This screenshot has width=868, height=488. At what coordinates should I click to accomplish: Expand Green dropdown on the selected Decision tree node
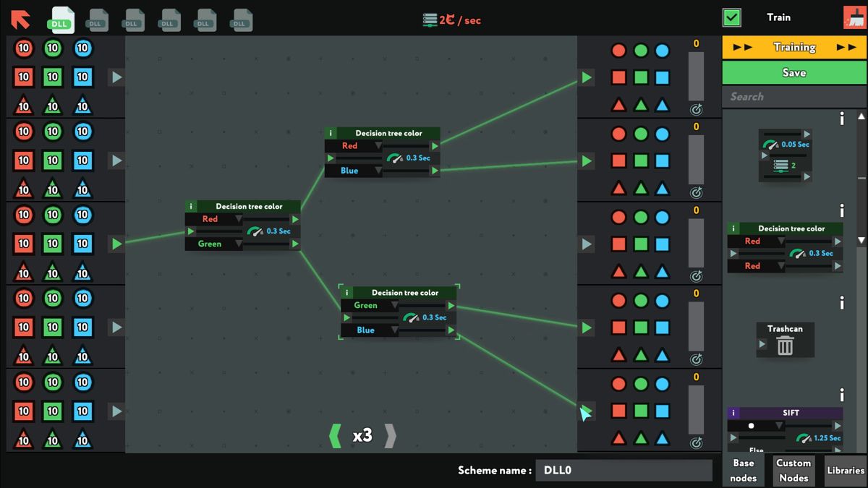coord(393,306)
